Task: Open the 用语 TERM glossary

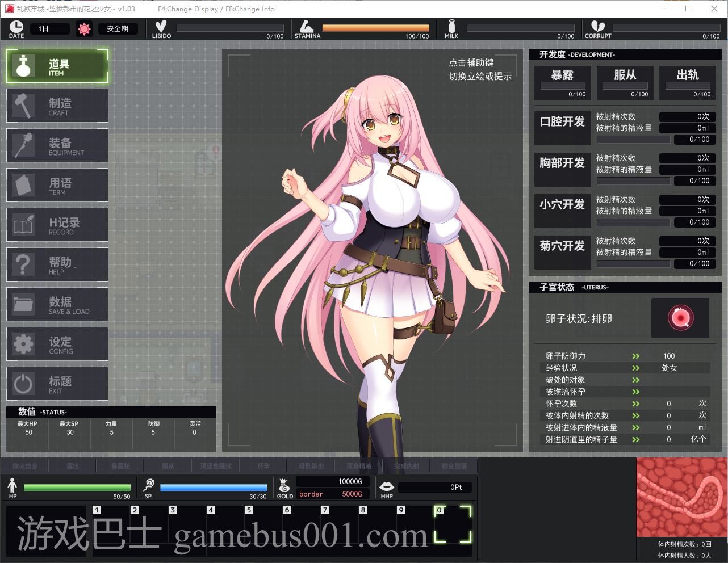Action: (57, 185)
